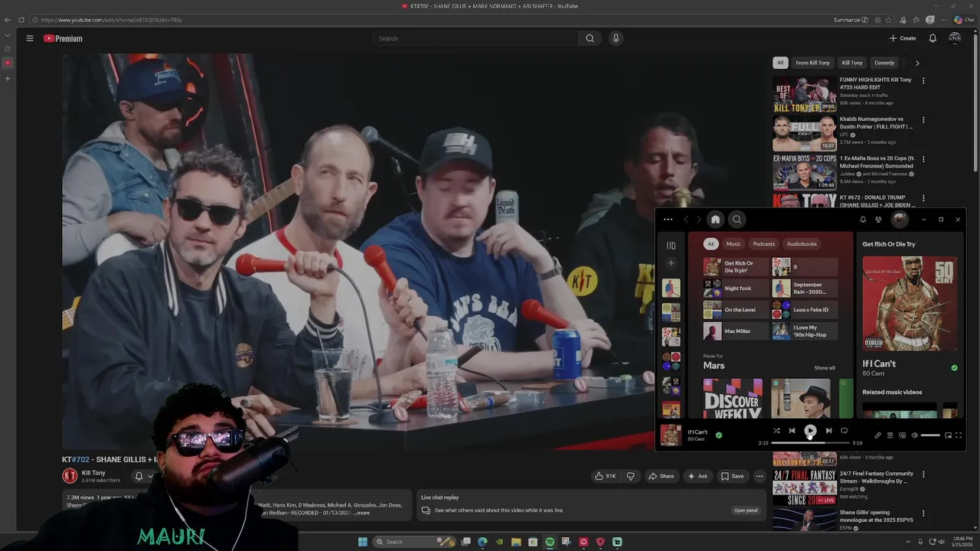The height and width of the screenshot is (551, 980).
Task: Click 'Show all' for Made For Mars
Action: click(x=825, y=368)
